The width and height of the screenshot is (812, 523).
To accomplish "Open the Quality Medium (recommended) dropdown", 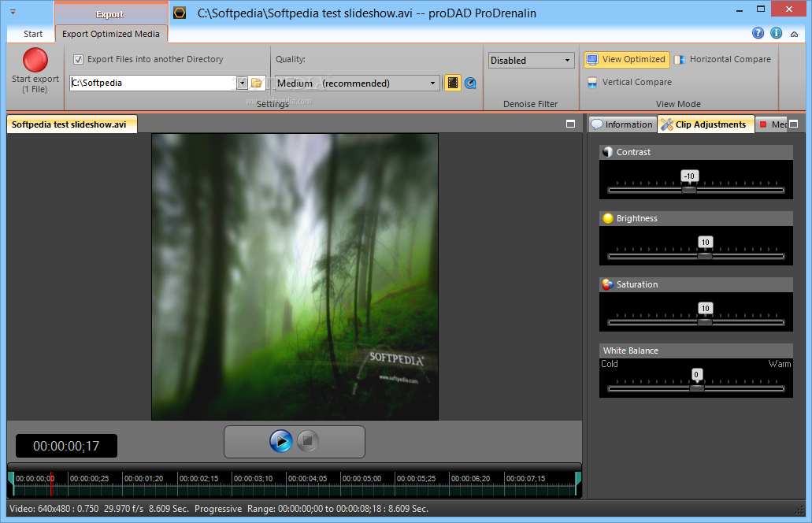I will 358,83.
